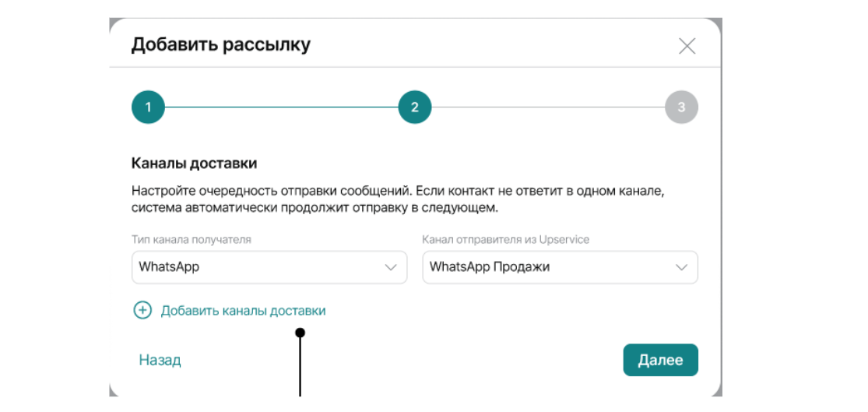Click the Тип канала получателя label
The image size is (868, 412).
(192, 240)
